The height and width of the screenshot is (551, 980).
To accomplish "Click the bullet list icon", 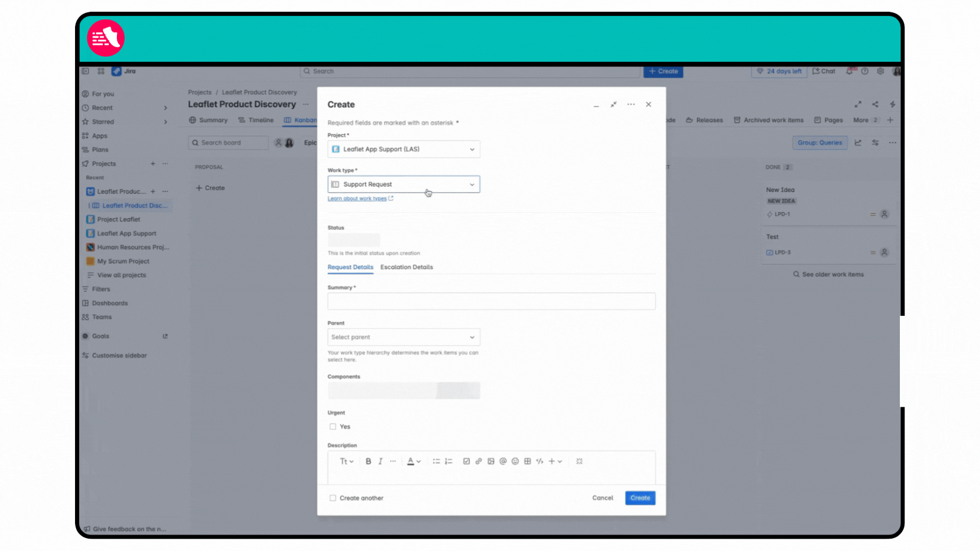I will 436,461.
